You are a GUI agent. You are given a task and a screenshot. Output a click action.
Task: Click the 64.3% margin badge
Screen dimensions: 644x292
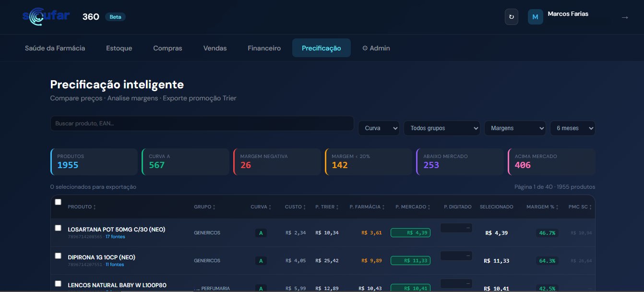click(x=547, y=261)
